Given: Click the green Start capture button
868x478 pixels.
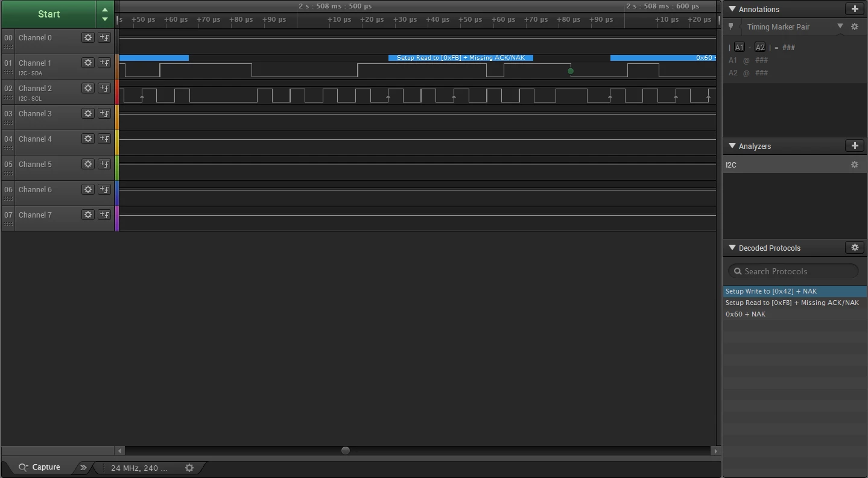Looking at the screenshot, I should (x=49, y=14).
